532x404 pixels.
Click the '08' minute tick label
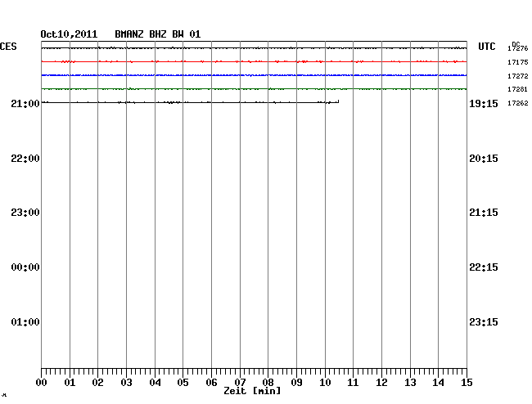click(268, 383)
